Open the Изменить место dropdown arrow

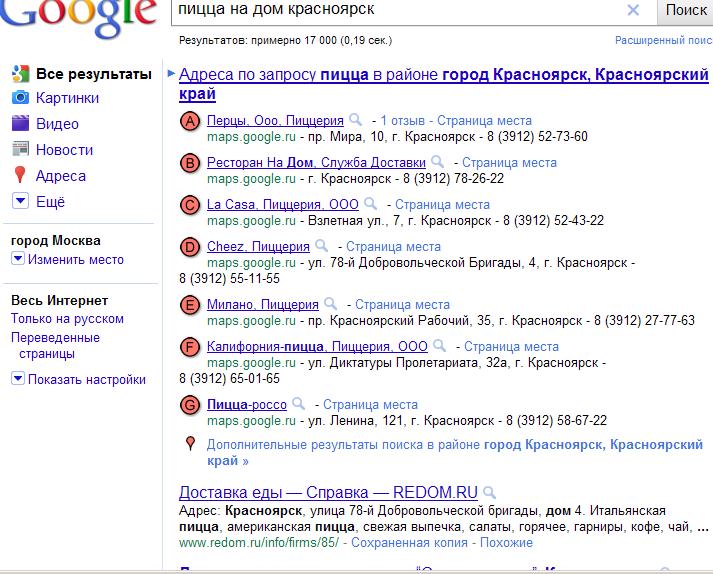click(x=17, y=259)
